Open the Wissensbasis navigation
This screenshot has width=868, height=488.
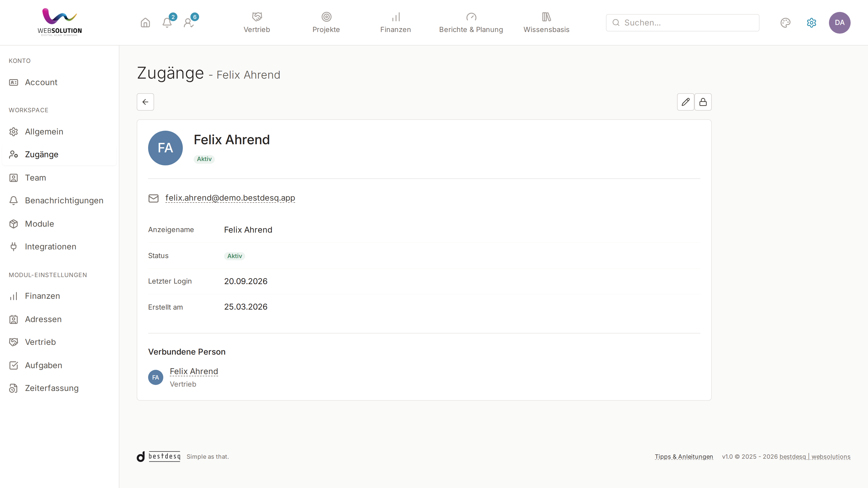547,23
